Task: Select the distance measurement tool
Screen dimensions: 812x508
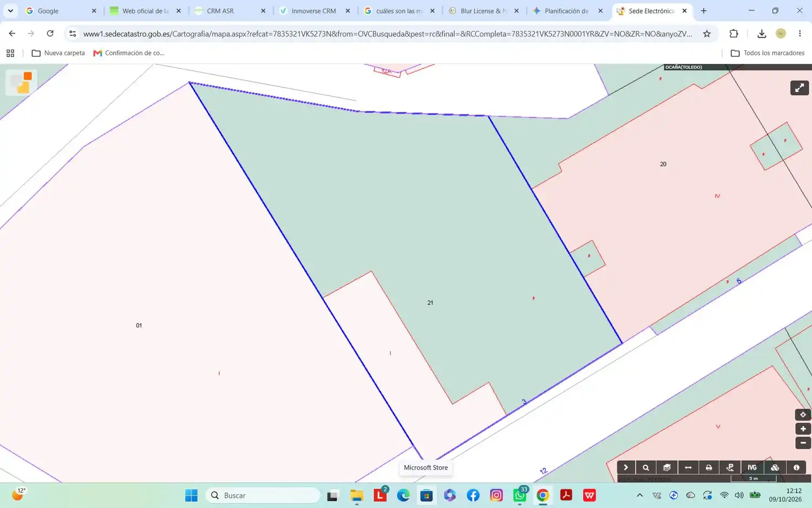Action: click(x=688, y=467)
